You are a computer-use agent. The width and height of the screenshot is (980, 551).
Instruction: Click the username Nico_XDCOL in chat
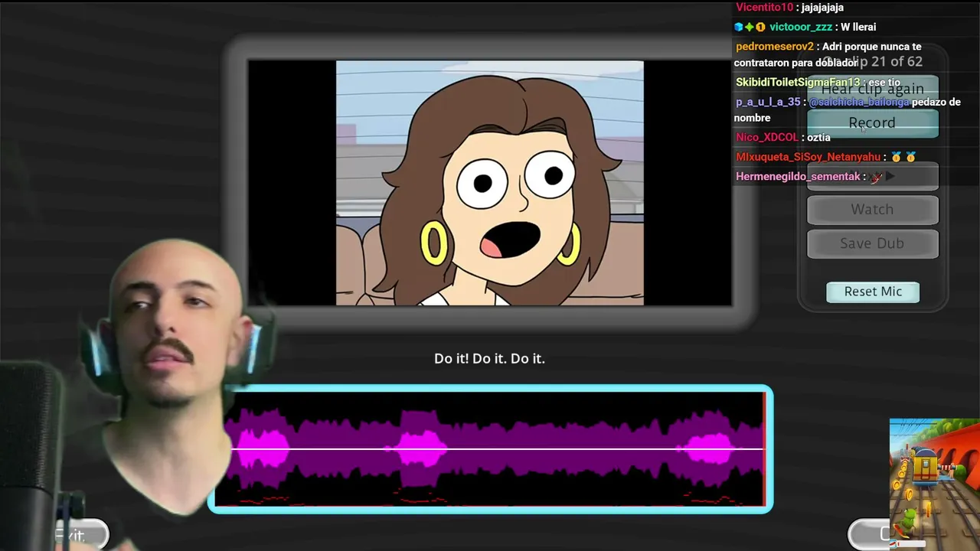(766, 137)
